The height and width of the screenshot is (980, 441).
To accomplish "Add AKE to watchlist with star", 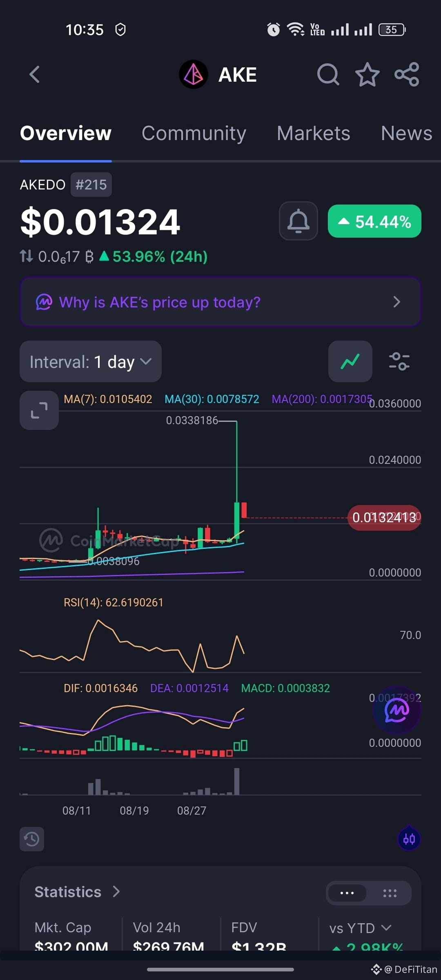I will pos(367,75).
